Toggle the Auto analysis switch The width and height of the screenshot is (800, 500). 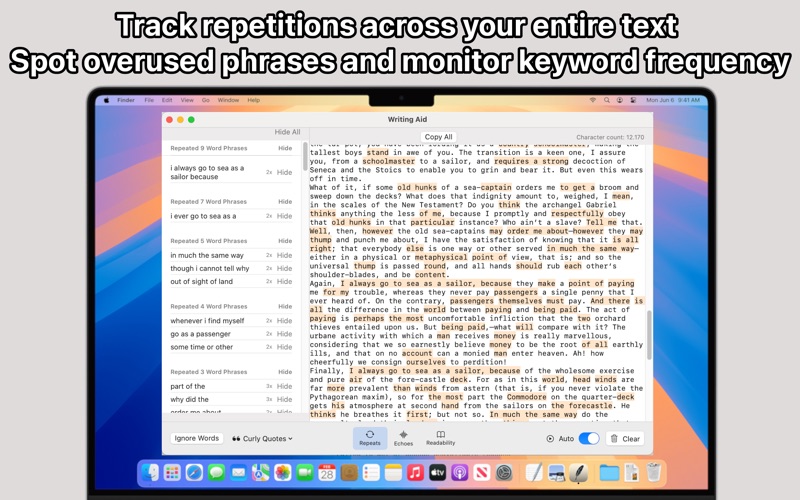589,438
